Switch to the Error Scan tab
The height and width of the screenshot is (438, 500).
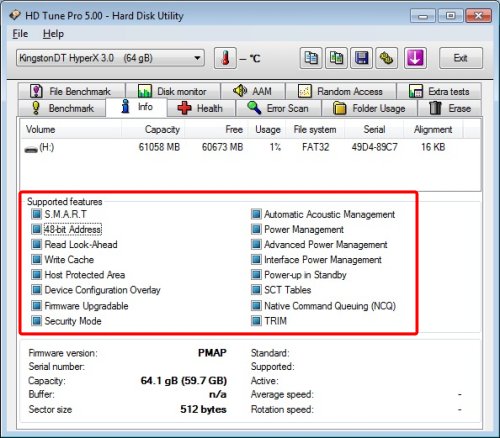point(278,108)
